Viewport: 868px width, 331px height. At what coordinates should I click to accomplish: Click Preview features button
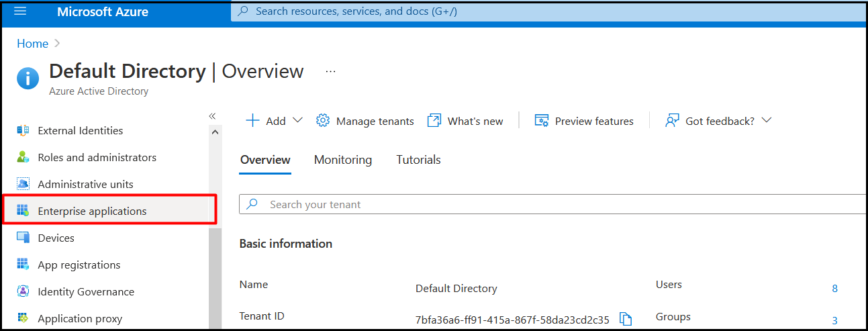tap(584, 121)
